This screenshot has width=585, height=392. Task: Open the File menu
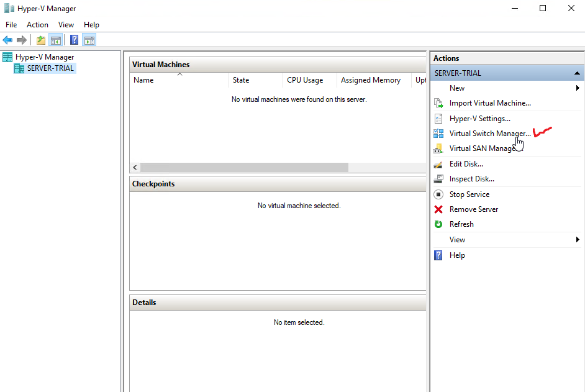click(x=11, y=25)
